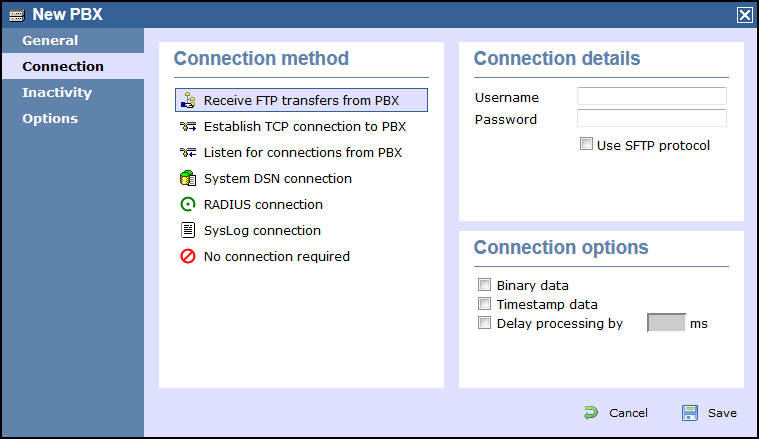Click the Establish TCP connection icon
Viewport: 759px width, 439px height.
tap(187, 127)
